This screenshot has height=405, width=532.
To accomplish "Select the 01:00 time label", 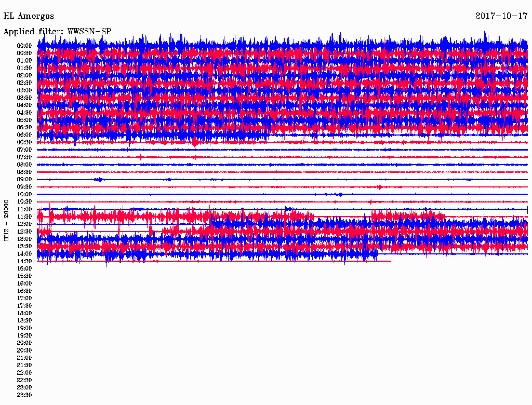I will click(x=24, y=60).
